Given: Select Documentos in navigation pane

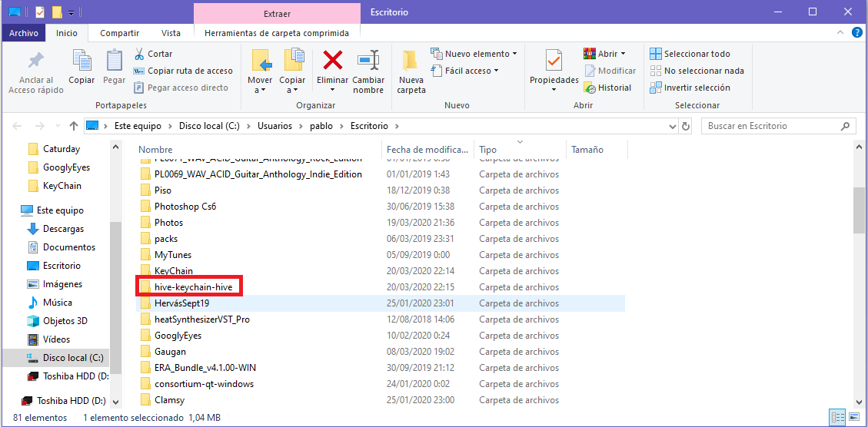Looking at the screenshot, I should (68, 247).
